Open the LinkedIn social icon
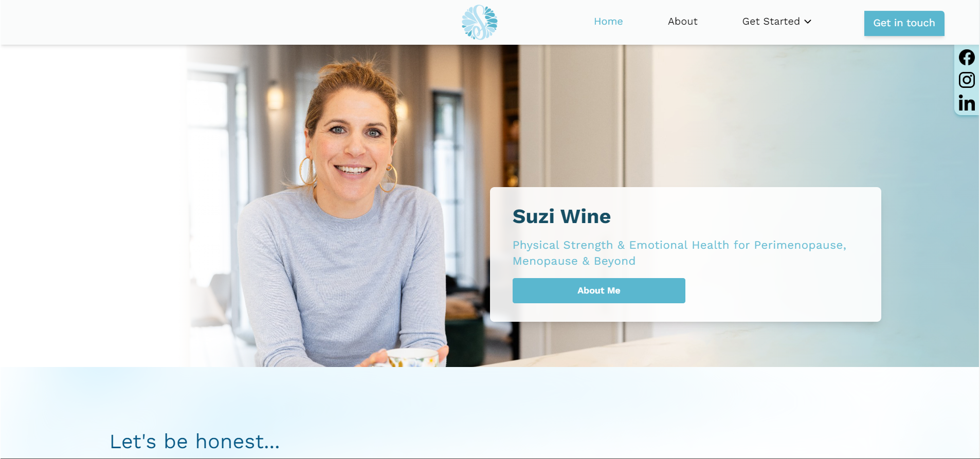The image size is (980, 459). click(967, 103)
